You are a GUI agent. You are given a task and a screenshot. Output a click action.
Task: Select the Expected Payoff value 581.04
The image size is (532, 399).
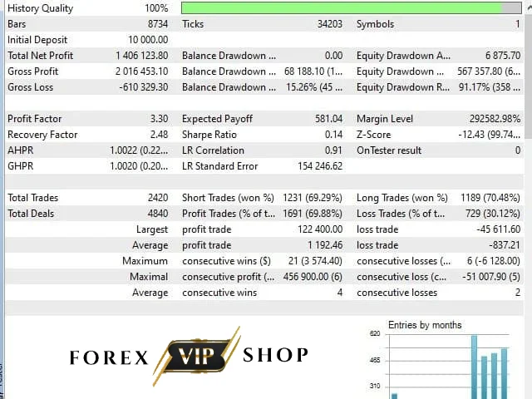pyautogui.click(x=329, y=119)
